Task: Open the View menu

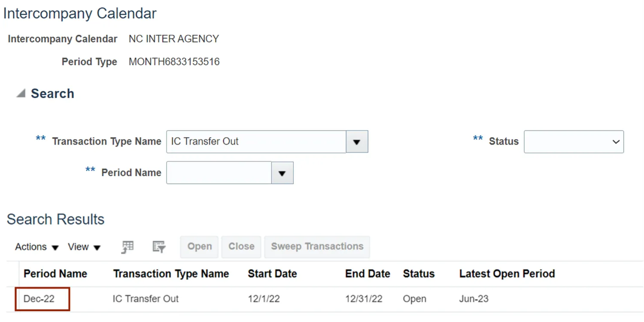Action: (84, 247)
